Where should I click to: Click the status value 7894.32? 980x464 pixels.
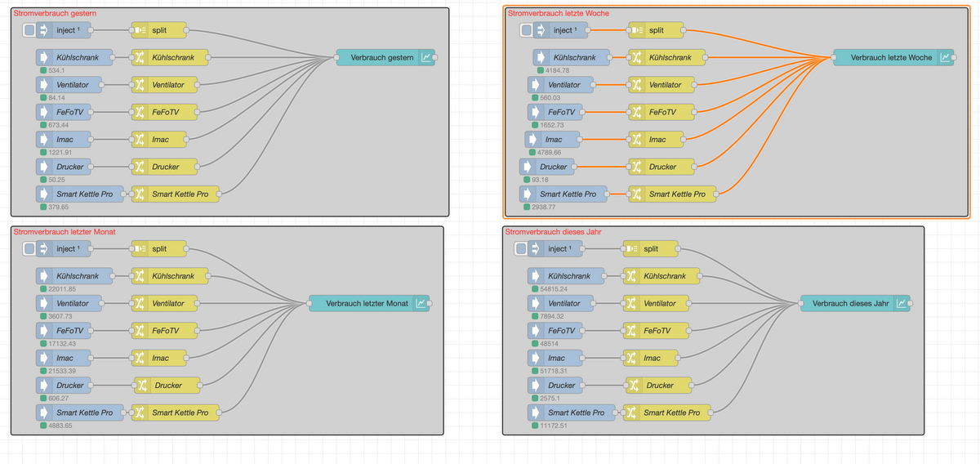point(553,317)
